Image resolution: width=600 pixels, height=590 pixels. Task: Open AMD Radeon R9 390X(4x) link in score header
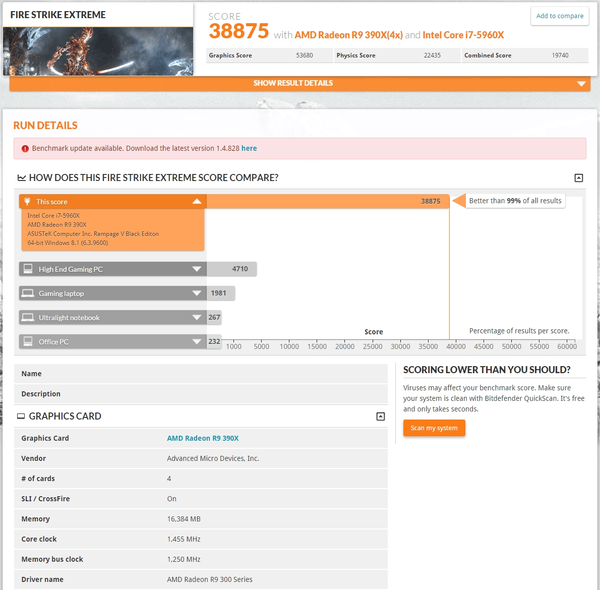tap(348, 35)
